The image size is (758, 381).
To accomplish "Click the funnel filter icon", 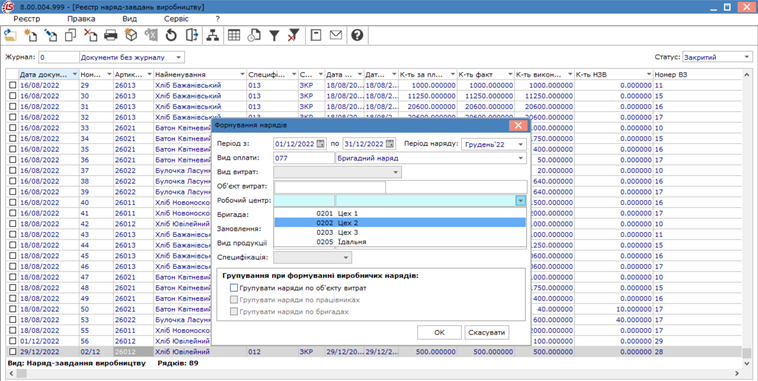I will pos(274,35).
